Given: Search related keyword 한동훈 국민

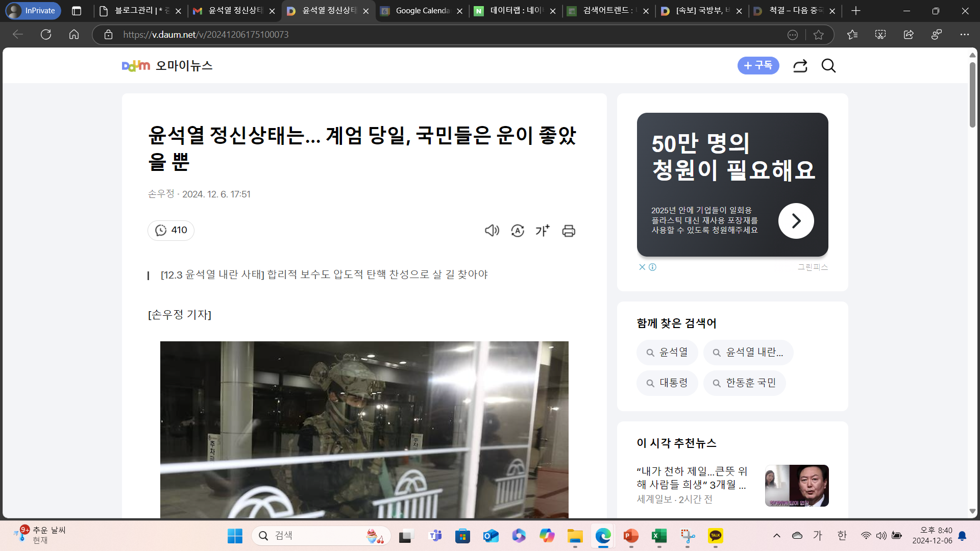Looking at the screenshot, I should click(745, 383).
